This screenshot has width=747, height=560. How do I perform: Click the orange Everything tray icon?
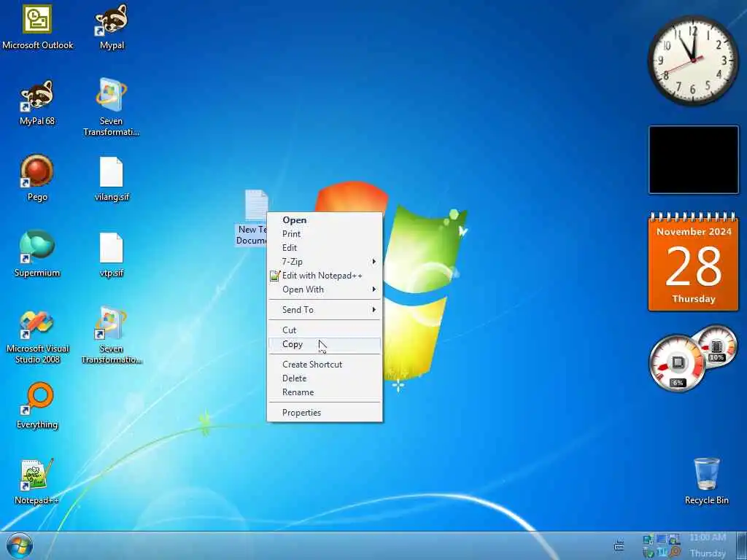tap(675, 552)
